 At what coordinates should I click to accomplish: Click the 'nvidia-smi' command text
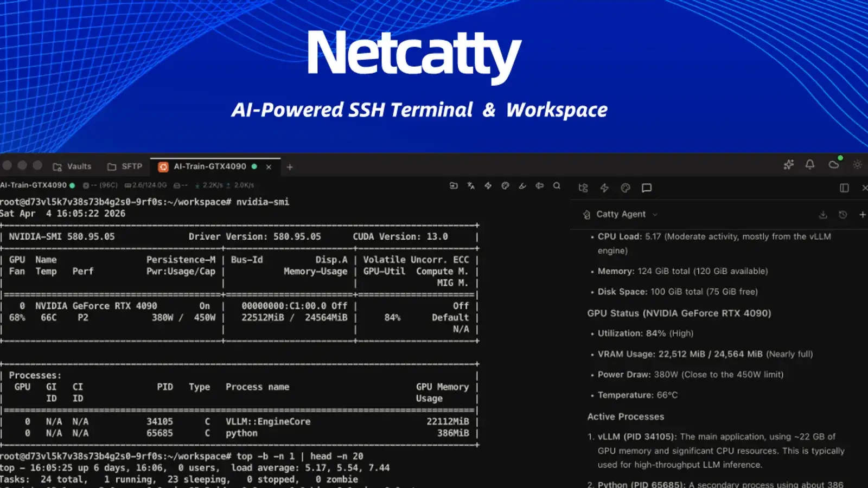coord(263,202)
